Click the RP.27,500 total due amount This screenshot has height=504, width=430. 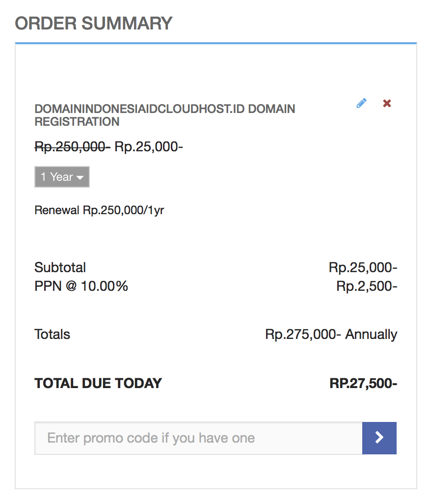(x=363, y=384)
